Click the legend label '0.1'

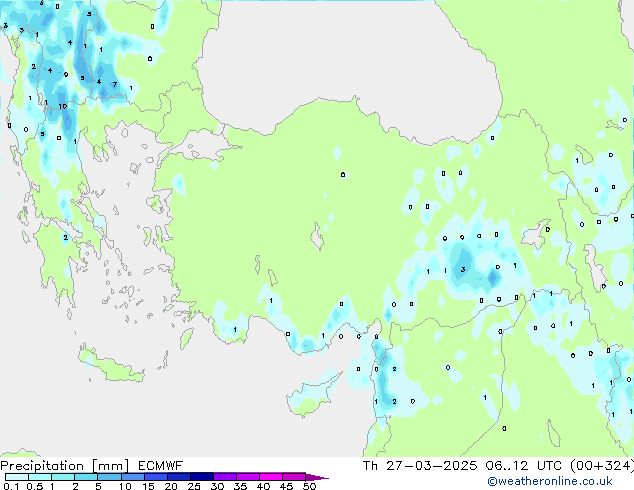click(x=11, y=486)
